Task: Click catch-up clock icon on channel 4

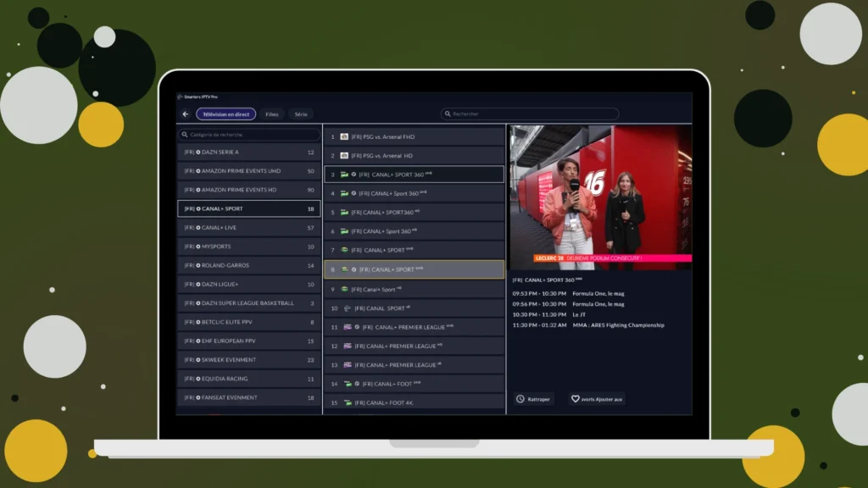Action: [353, 193]
